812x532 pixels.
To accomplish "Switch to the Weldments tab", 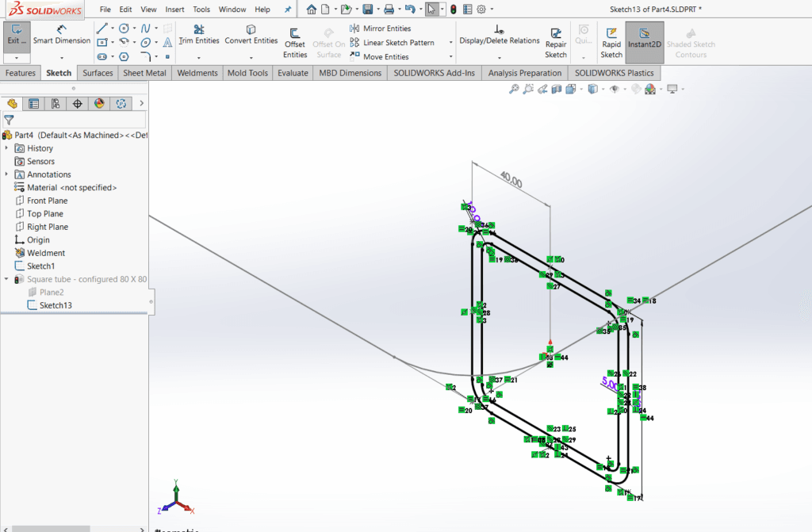I will click(197, 73).
